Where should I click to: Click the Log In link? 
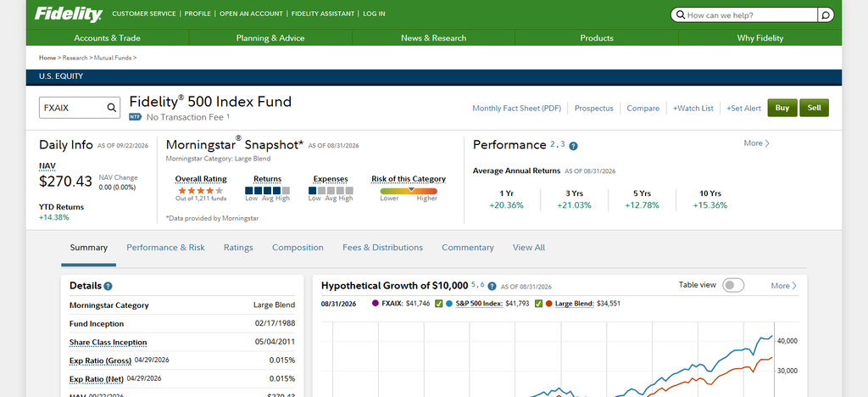point(374,14)
